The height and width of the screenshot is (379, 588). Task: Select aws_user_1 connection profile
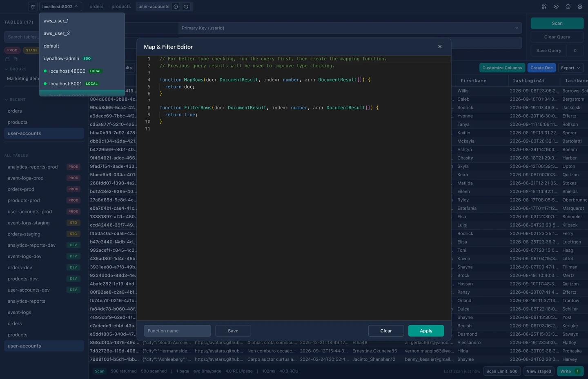82,21
